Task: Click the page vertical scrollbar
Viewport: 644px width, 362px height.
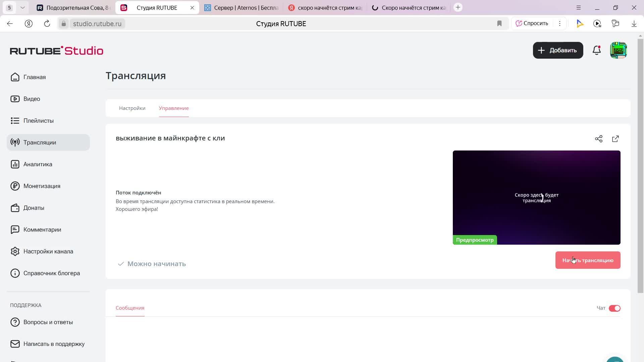Action: click(x=641, y=166)
